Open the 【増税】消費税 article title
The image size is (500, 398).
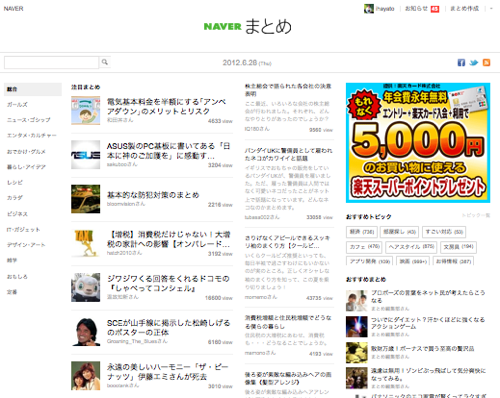pyautogui.click(x=168, y=239)
